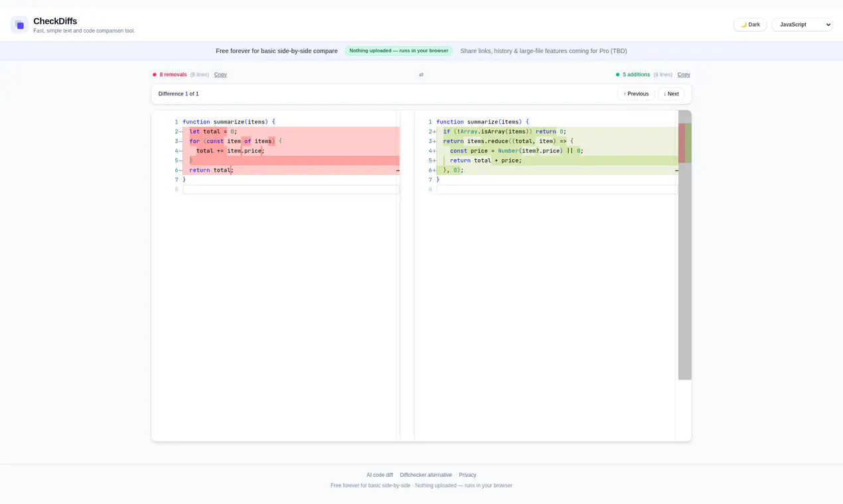Click the line "return total + price;"

486,160
